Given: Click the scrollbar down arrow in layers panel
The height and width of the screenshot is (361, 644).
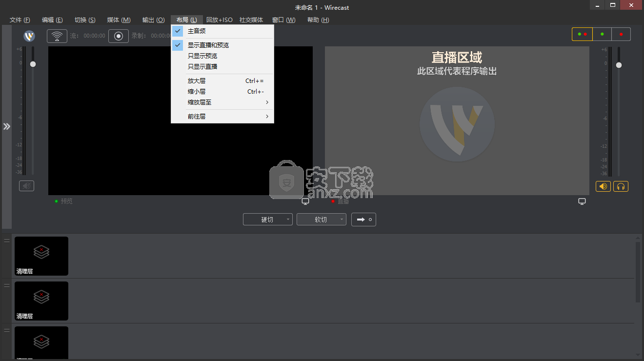Looking at the screenshot, I should coord(638,355).
